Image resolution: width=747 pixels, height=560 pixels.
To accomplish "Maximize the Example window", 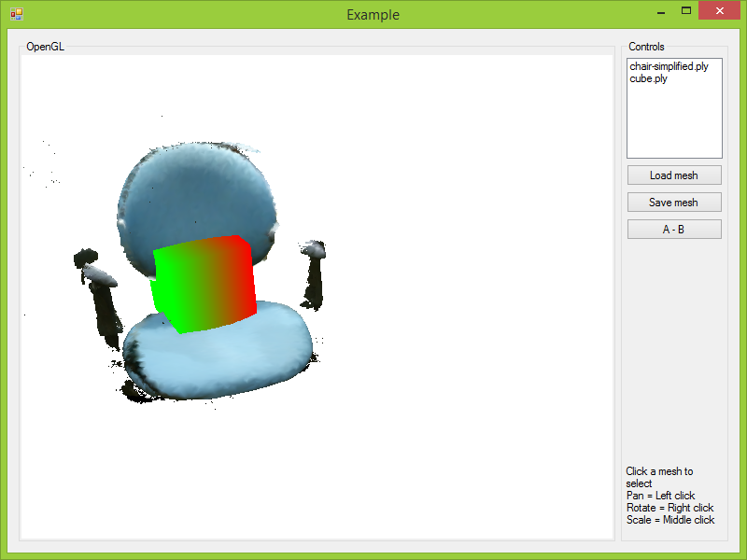I will pos(686,11).
